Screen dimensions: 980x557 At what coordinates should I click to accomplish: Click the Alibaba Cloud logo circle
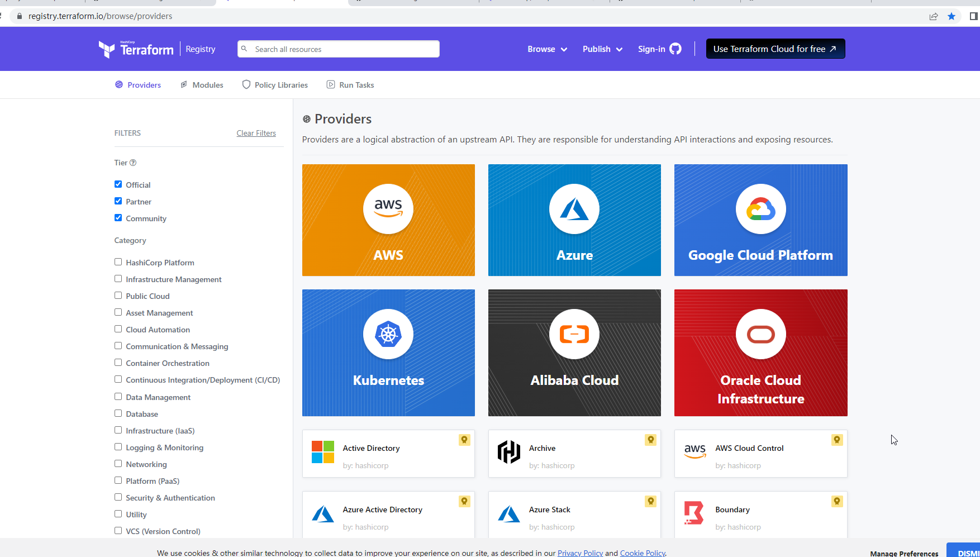574,334
